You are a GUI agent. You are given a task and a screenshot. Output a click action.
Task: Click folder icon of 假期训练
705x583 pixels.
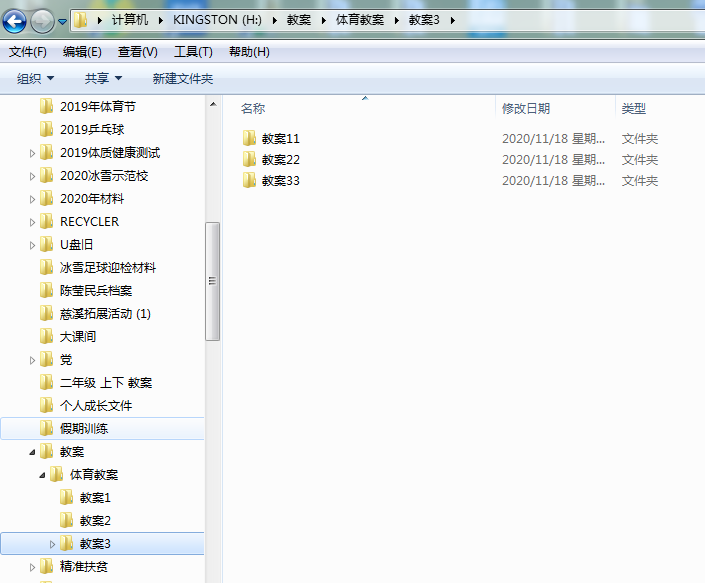47,428
